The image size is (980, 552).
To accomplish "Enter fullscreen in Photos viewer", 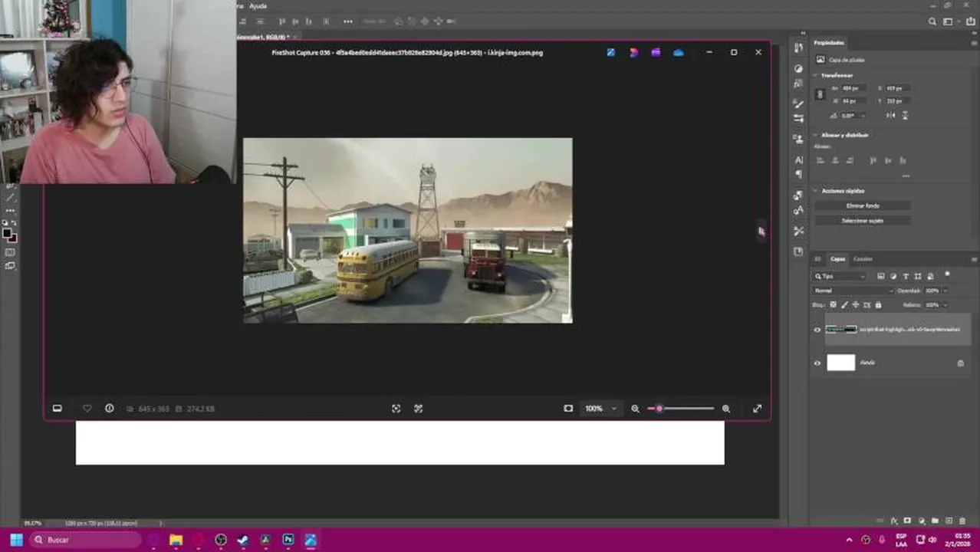I will click(757, 409).
